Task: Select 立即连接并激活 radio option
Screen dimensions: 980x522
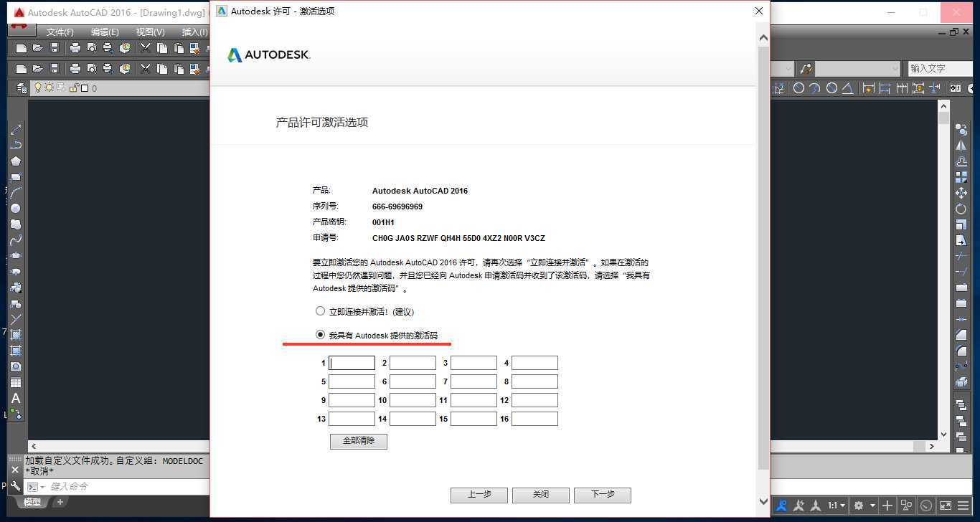Action: pos(320,311)
